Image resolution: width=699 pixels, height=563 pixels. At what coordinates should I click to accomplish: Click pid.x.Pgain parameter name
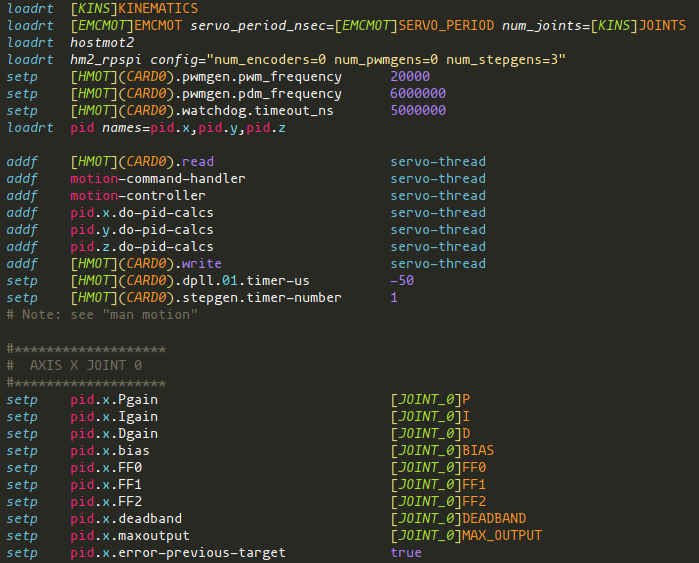click(x=114, y=399)
